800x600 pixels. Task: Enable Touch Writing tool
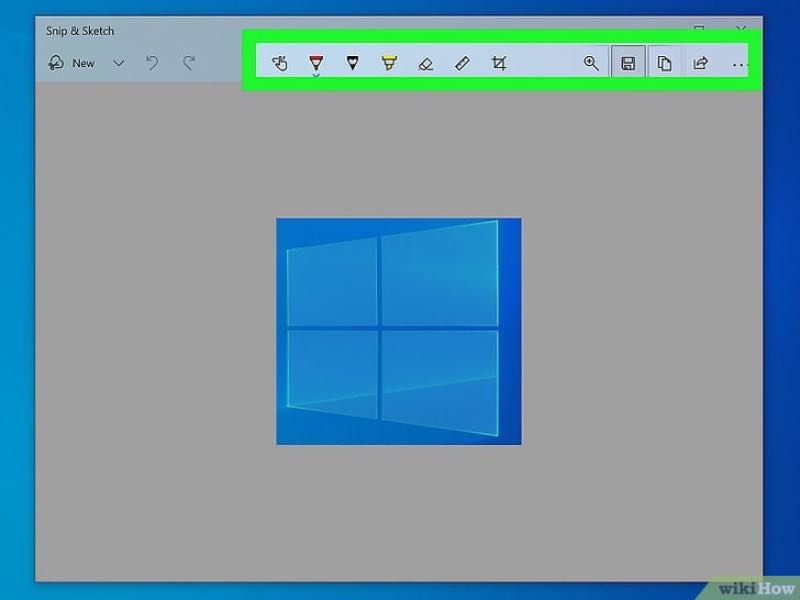[280, 63]
